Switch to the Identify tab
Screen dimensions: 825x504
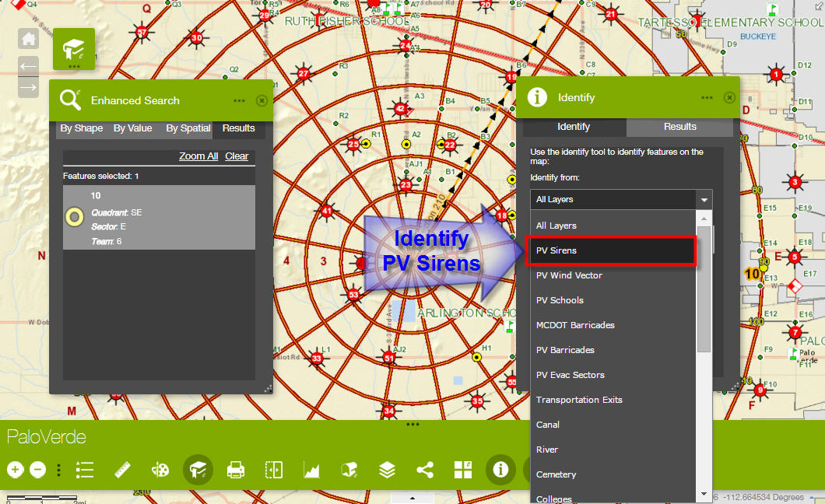574,127
